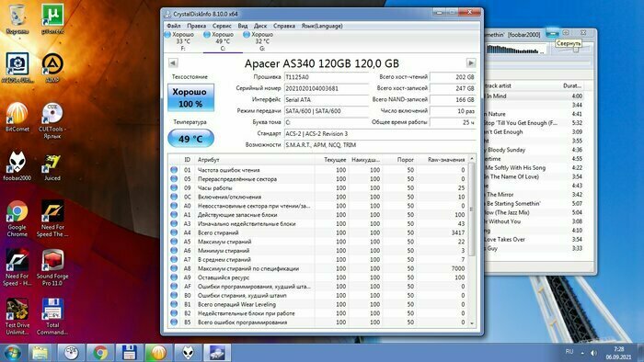Open the Язык(Language) menu
The image size is (644, 362).
[x=322, y=26]
